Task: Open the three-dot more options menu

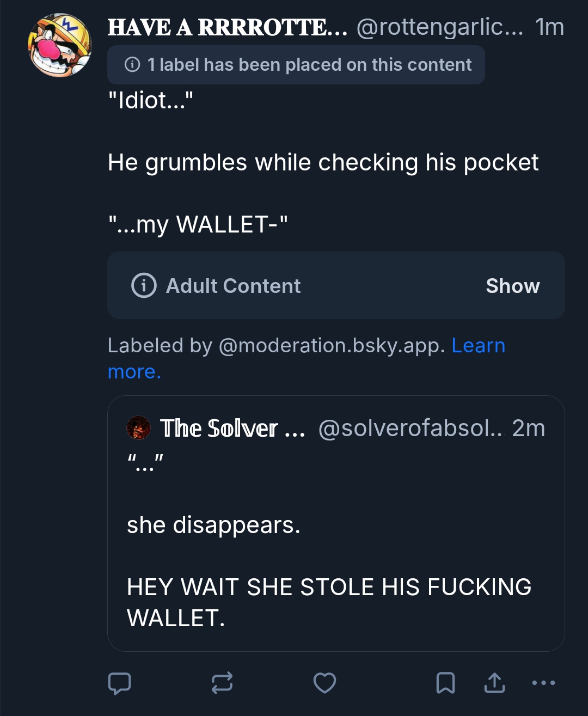Action: click(543, 683)
